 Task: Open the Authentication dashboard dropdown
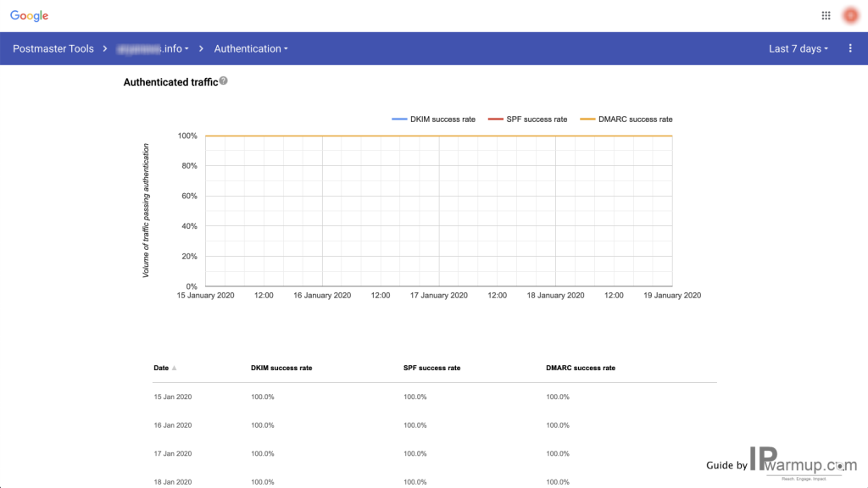pyautogui.click(x=251, y=48)
